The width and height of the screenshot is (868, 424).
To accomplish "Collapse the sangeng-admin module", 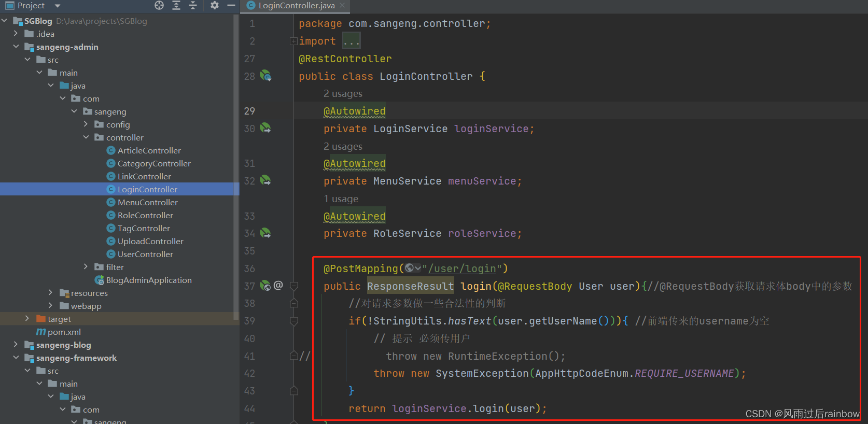I will [16, 47].
